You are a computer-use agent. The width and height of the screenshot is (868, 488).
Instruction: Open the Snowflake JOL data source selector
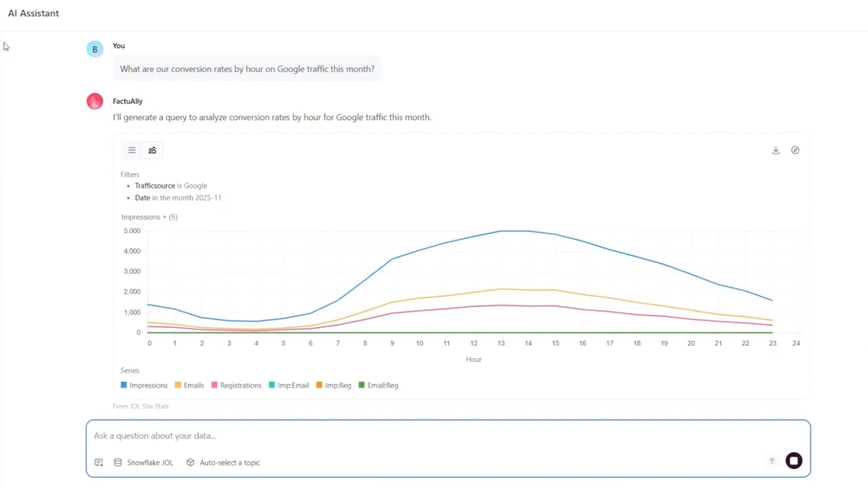coord(150,462)
